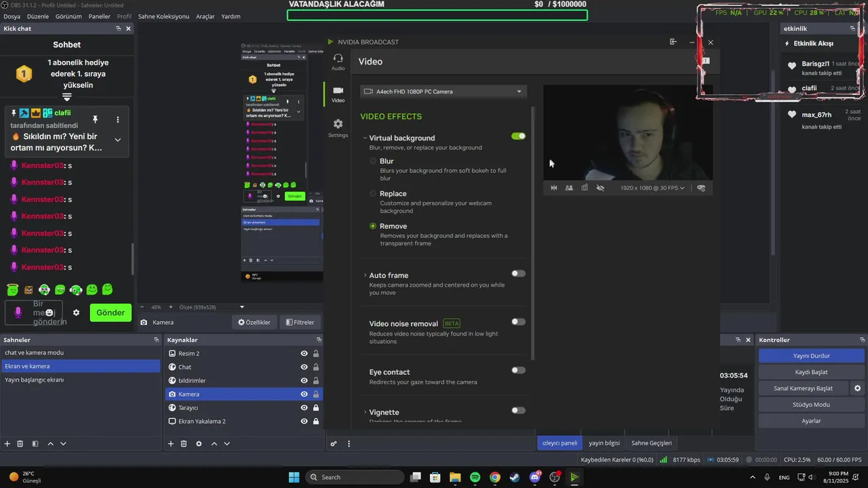
Task: Delete the selected scene with trash icon
Action: (x=20, y=443)
